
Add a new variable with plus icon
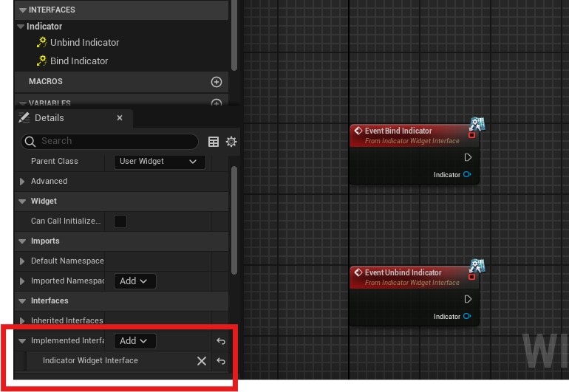(217, 103)
